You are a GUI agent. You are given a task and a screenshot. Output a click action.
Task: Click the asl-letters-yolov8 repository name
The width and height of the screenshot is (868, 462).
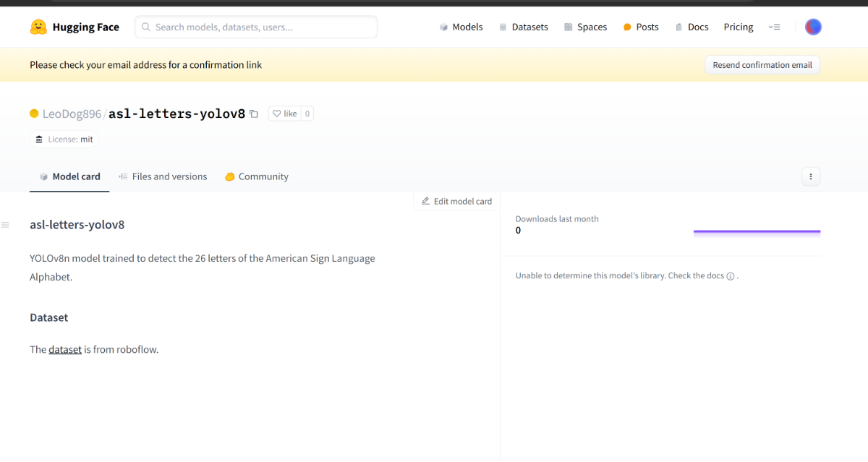coord(176,114)
